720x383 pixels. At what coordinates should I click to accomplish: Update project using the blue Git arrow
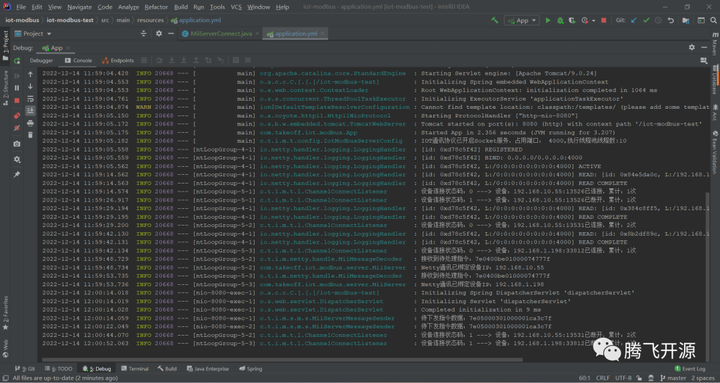coord(634,20)
